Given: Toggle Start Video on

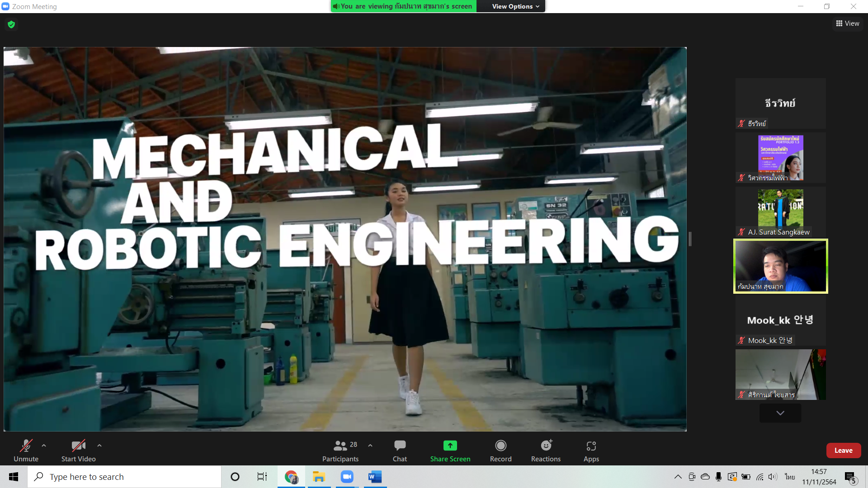Looking at the screenshot, I should pyautogui.click(x=78, y=450).
